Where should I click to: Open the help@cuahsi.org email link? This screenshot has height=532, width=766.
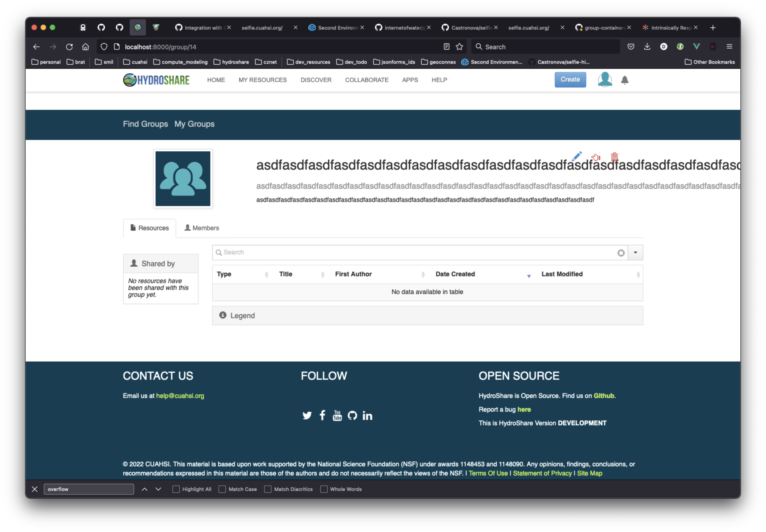pyautogui.click(x=180, y=396)
